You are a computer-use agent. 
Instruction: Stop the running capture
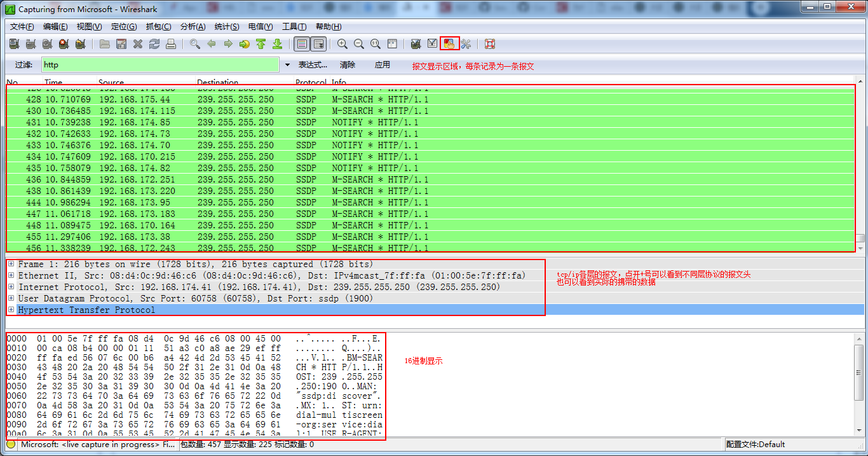65,43
